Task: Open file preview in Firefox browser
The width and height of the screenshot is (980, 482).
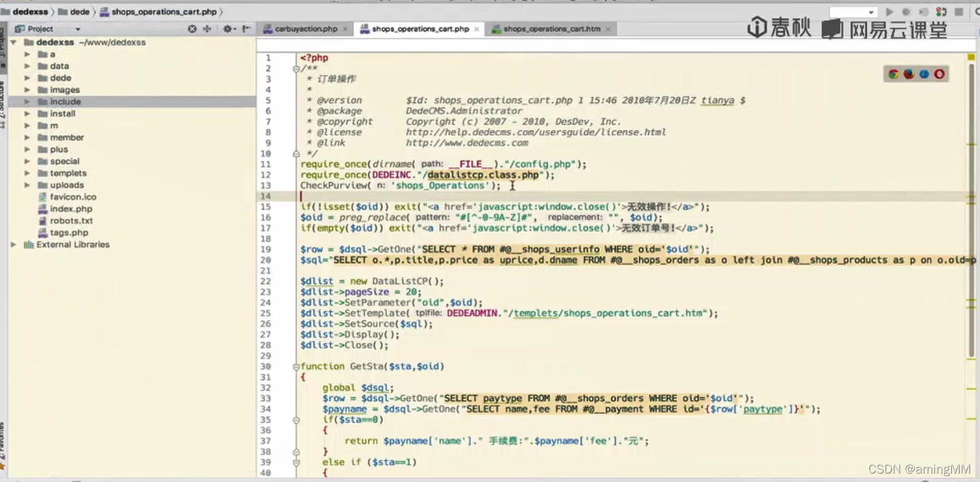Action: [909, 74]
